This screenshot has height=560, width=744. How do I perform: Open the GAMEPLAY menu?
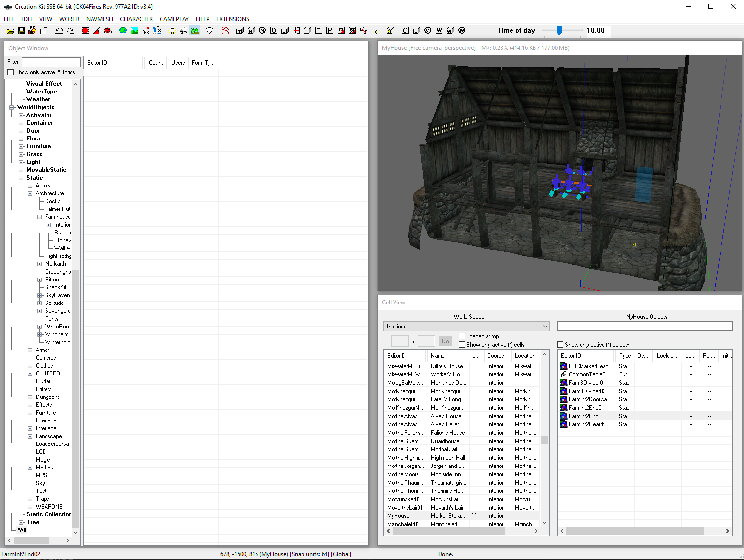pyautogui.click(x=174, y=19)
